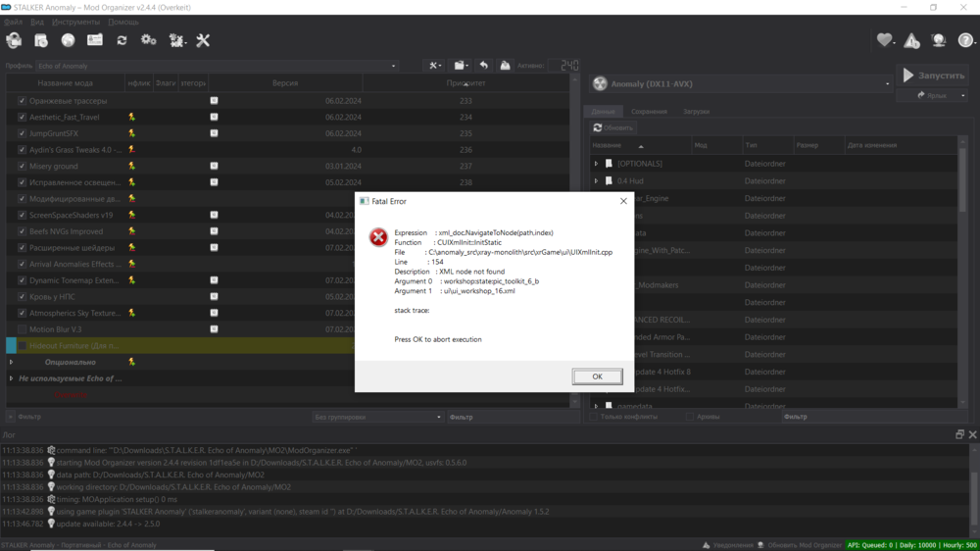Toggle the Aesthetic_Fast_Travel mod checkbox
The height and width of the screenshot is (551, 980).
22,117
